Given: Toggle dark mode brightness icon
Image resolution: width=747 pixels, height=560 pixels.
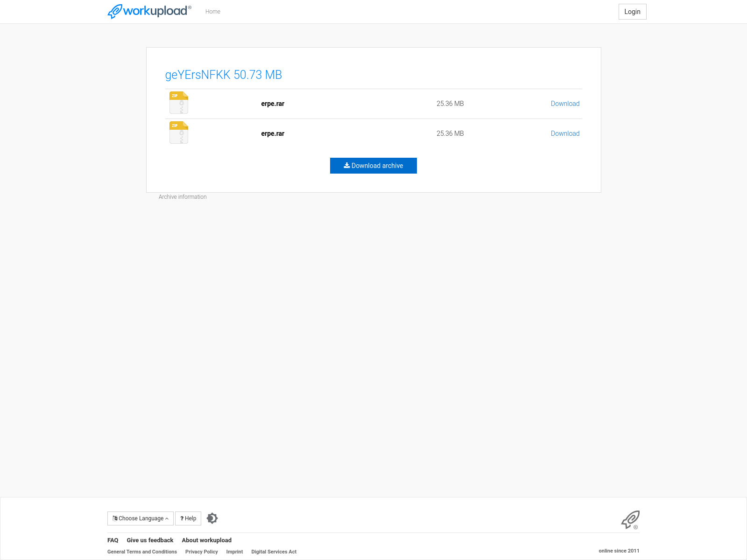Looking at the screenshot, I should (212, 518).
